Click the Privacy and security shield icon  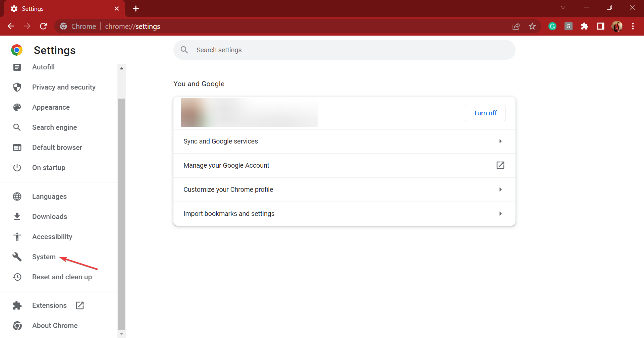pos(17,87)
